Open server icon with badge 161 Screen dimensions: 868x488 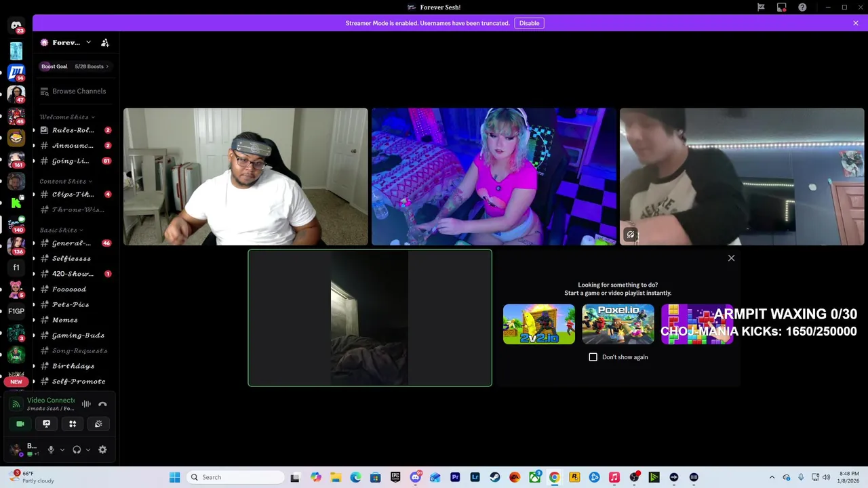tap(16, 159)
